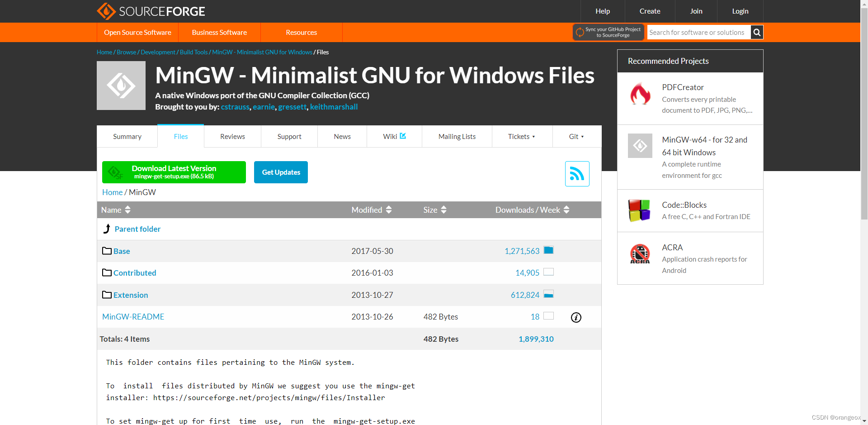Click the Extension folder icon
The height and width of the screenshot is (425, 868).
(107, 295)
